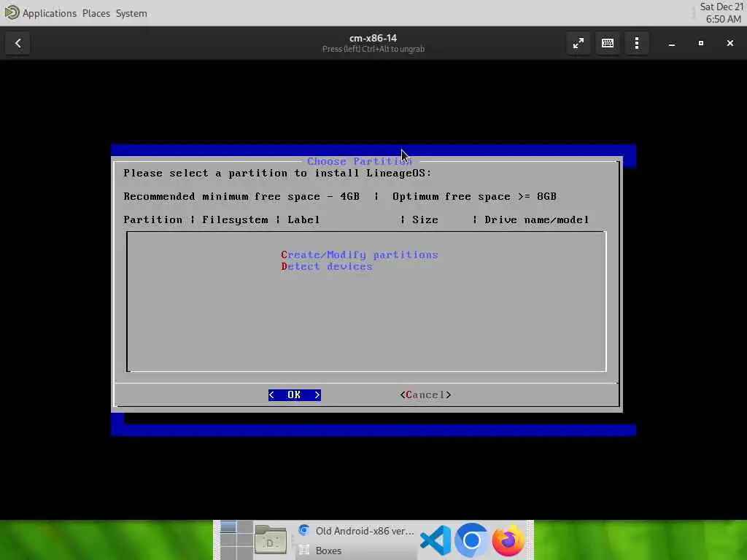Click the MATE logo icon

(x=12, y=12)
